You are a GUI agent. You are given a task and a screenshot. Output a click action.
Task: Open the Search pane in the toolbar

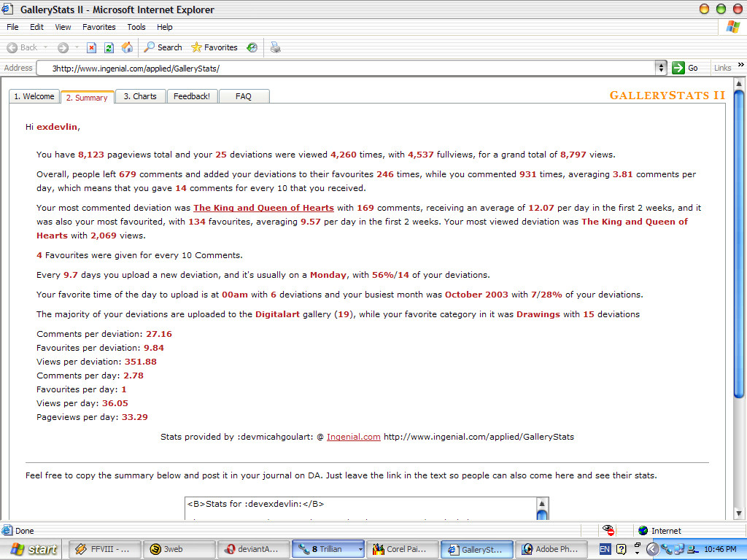[x=163, y=47]
